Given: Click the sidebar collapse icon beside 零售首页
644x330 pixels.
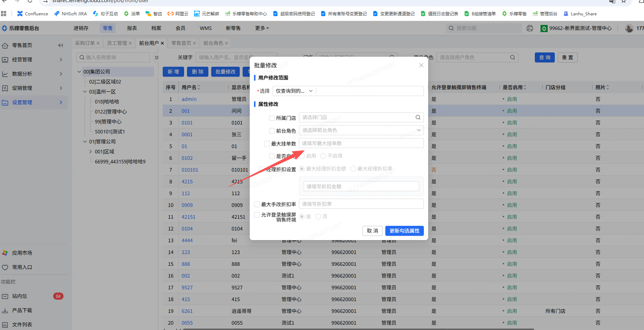Looking at the screenshot, I should pyautogui.click(x=60, y=45).
